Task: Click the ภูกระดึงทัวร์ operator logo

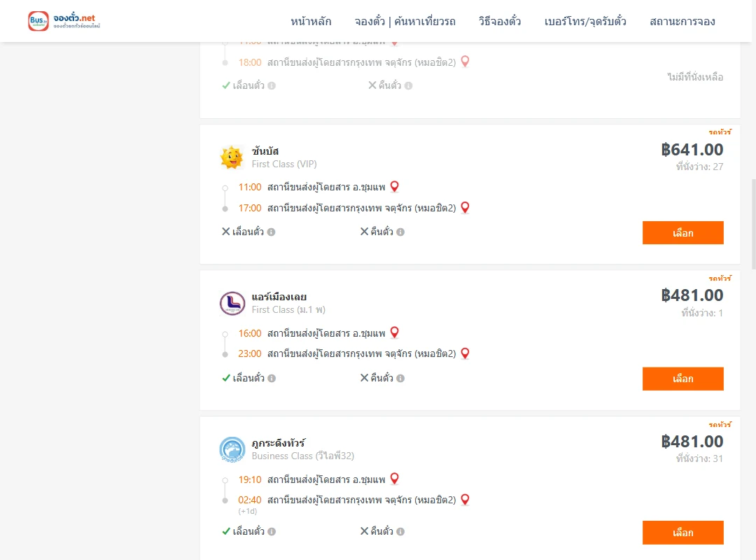Action: click(232, 449)
